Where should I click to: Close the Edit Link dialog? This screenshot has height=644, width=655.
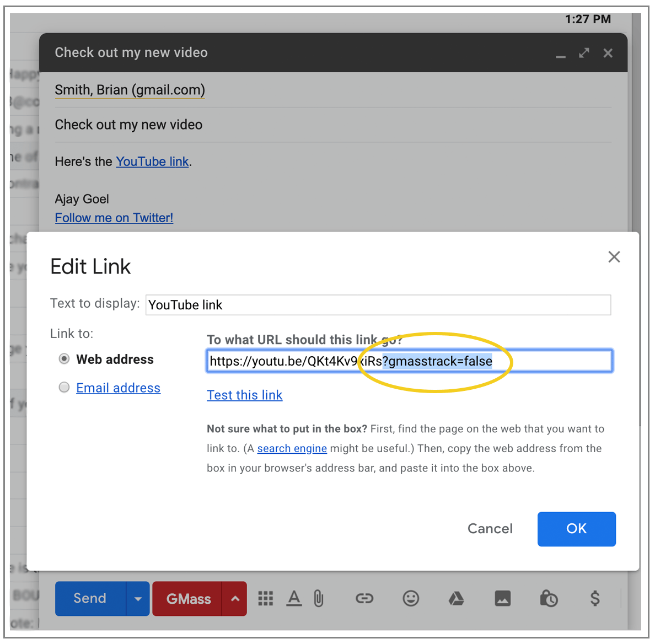[614, 257]
